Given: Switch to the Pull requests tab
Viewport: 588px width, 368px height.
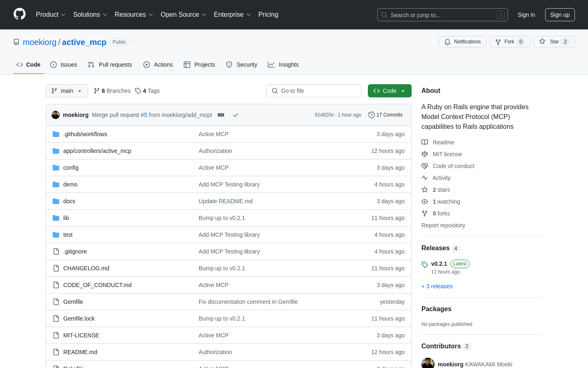Looking at the screenshot, I should click(x=110, y=65).
